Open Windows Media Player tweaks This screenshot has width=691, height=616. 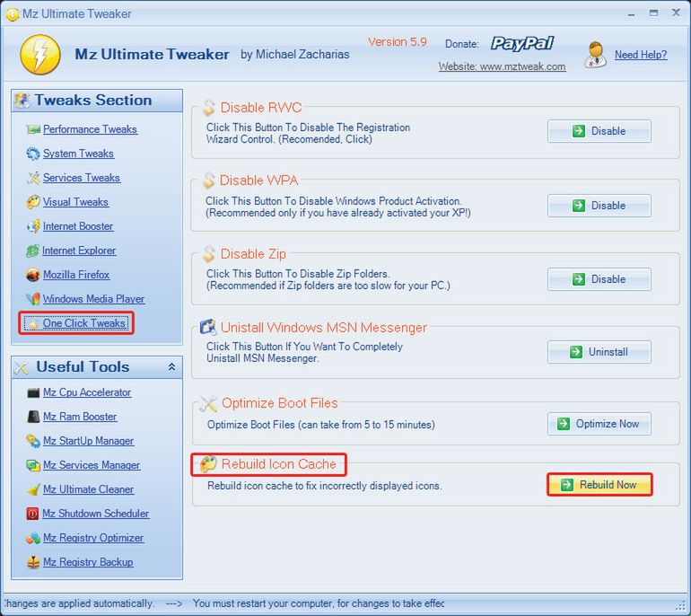click(x=93, y=299)
